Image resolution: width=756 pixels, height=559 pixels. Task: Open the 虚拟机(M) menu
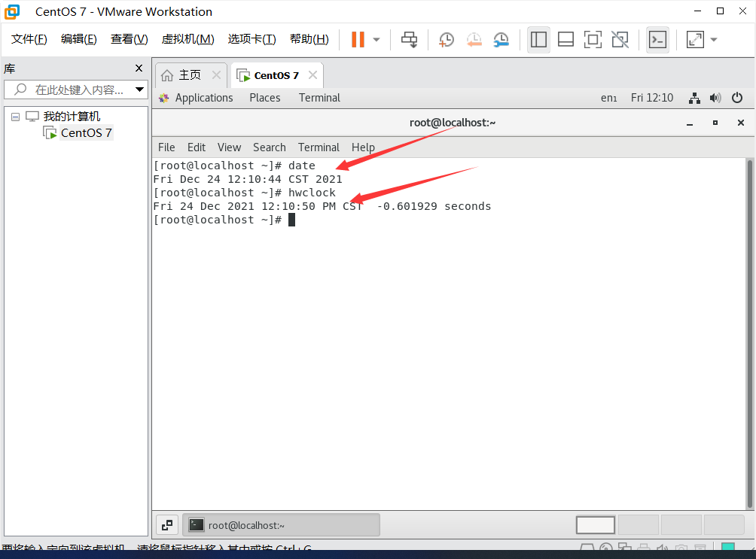point(187,39)
